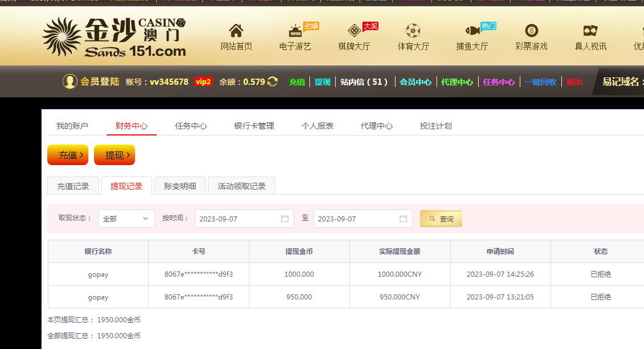Select the 提现记录 sub-tab

pyautogui.click(x=127, y=186)
